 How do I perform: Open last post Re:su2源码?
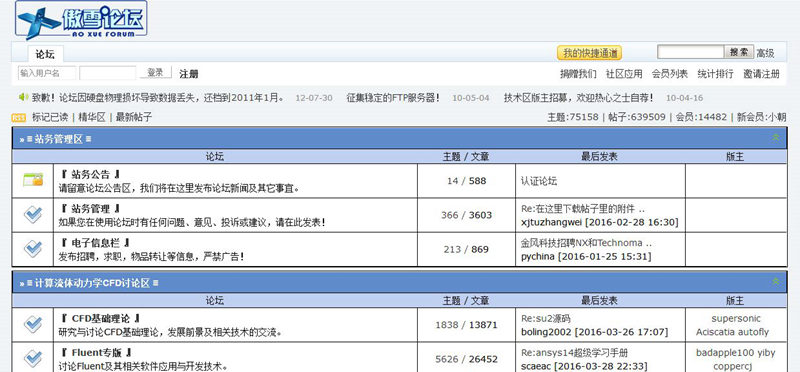(x=545, y=319)
